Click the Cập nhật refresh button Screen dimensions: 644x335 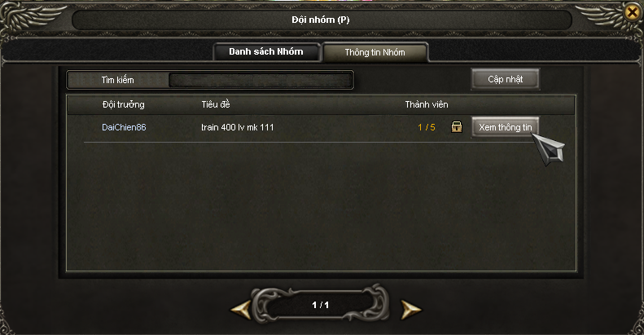pos(505,79)
